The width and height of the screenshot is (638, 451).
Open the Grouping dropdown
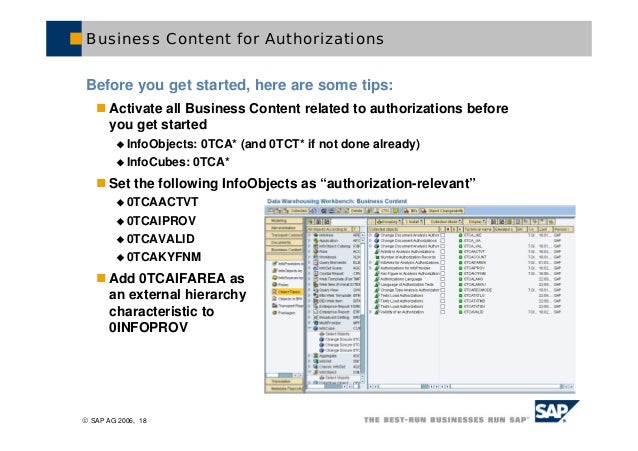(389, 221)
